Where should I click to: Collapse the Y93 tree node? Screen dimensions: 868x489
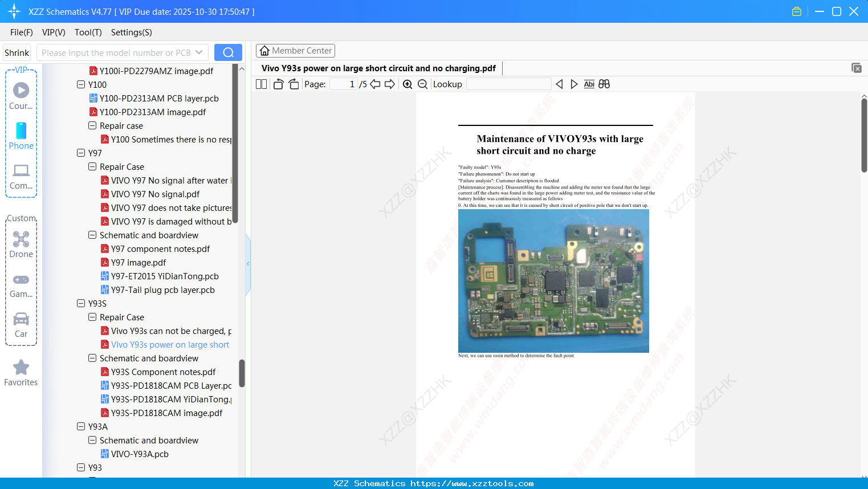81,467
